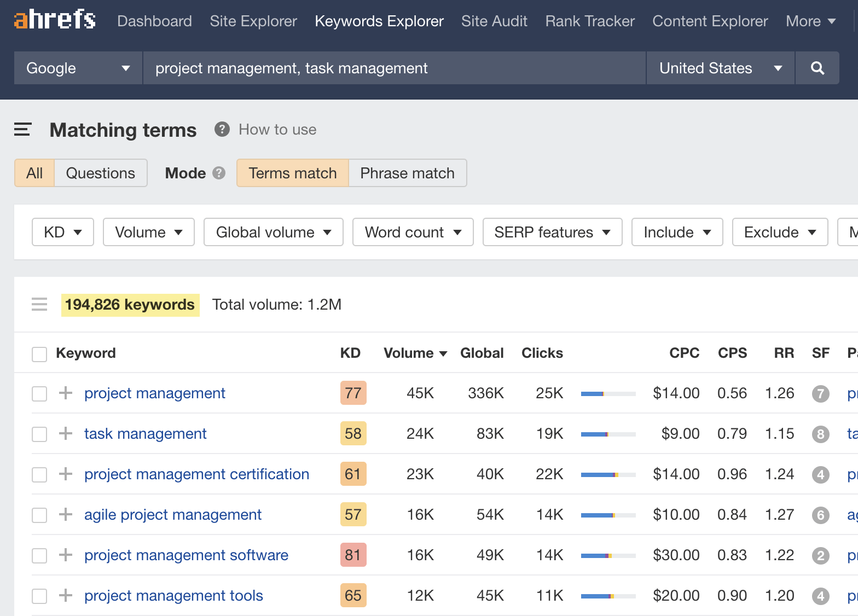
Task: Go to Site Explorer in the top navigation
Action: coord(253,21)
